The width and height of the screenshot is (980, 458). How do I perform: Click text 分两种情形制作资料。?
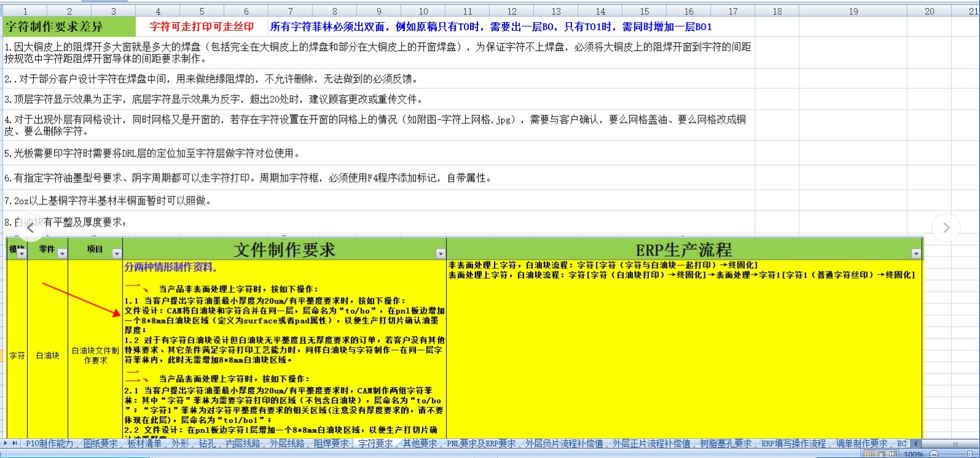point(171,267)
